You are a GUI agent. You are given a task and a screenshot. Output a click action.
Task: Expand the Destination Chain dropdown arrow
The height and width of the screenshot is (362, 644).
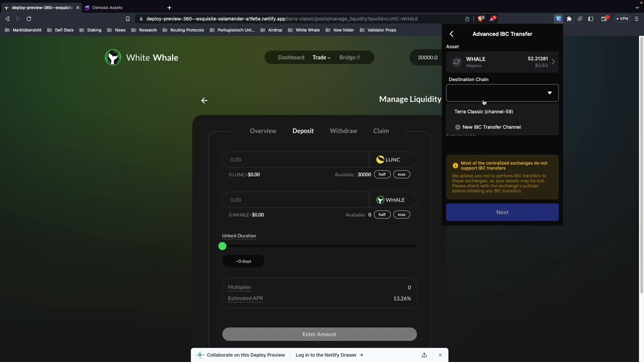click(x=549, y=93)
